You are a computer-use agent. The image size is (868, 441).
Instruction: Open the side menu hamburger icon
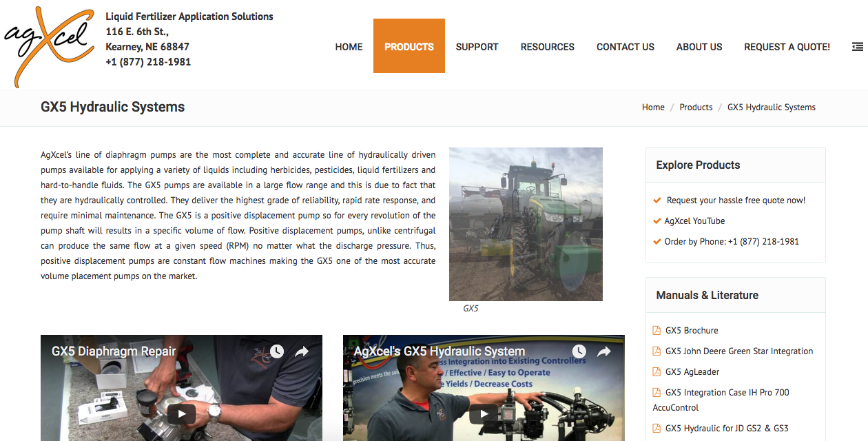(858, 47)
